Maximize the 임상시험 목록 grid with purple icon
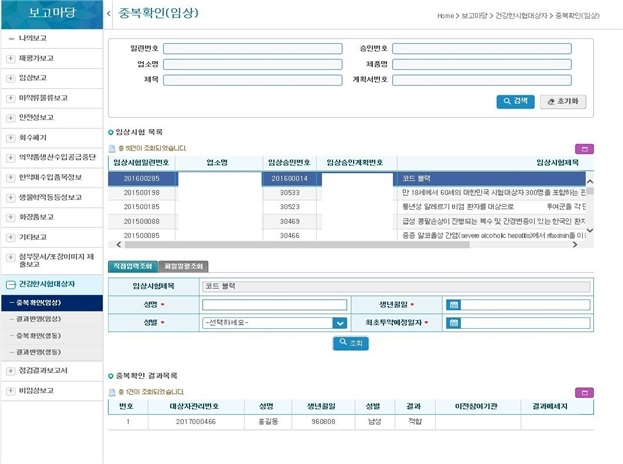Image resolution: width=623 pixels, height=464 pixels. click(584, 149)
